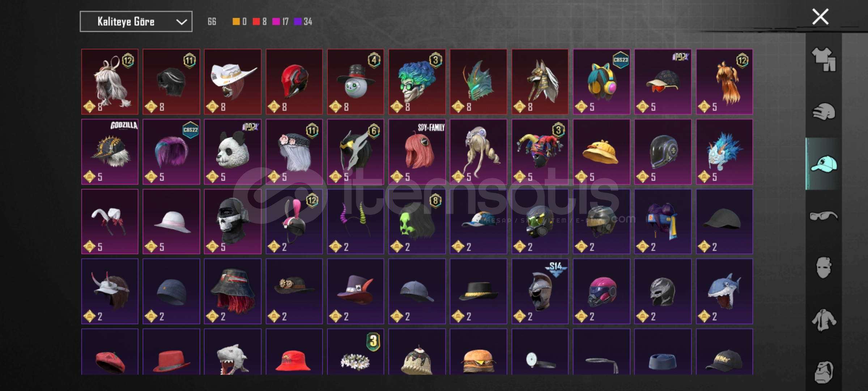868x391 pixels.
Task: Select the yellow duck bucket hat
Action: click(601, 152)
